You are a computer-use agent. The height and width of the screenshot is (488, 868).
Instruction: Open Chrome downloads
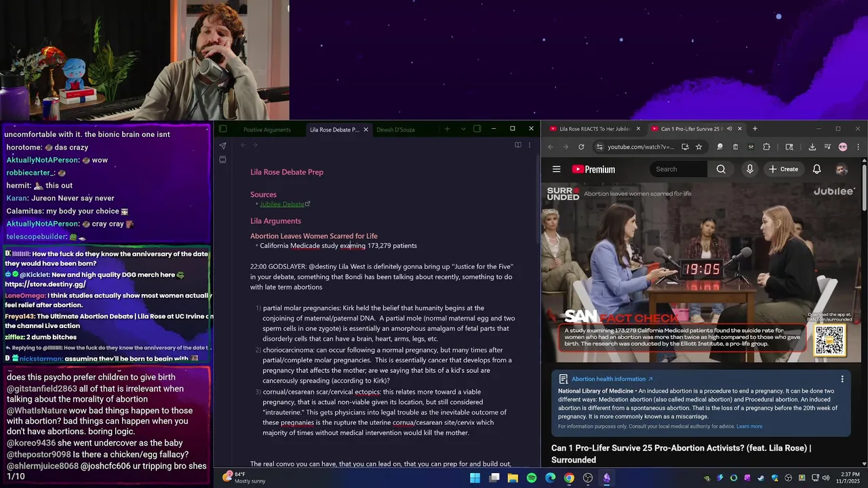pos(812,146)
